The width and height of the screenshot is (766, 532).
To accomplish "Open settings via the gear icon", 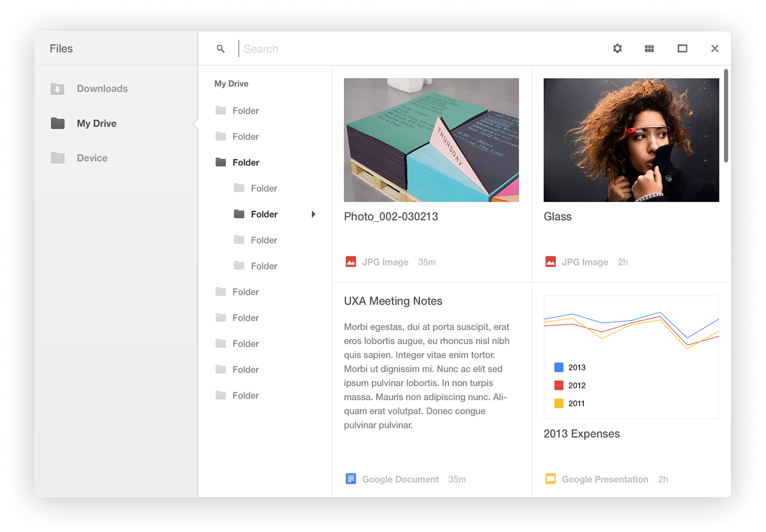I will pyautogui.click(x=617, y=48).
